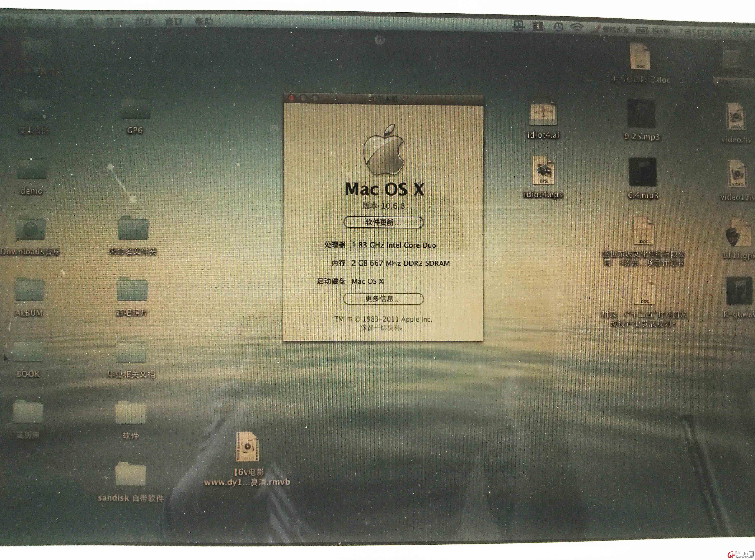This screenshot has height=560, width=755.
Task: Open the sandisk 自带软件 folder
Action: click(130, 474)
